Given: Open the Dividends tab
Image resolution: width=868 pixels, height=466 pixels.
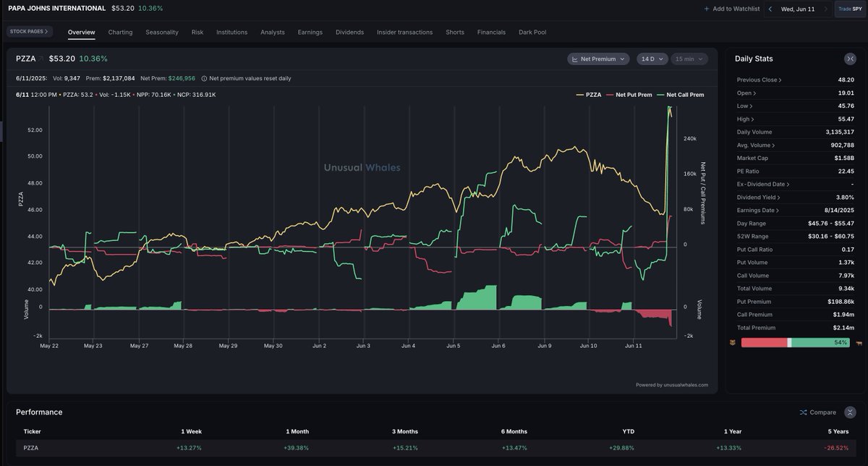Looking at the screenshot, I should pyautogui.click(x=350, y=32).
